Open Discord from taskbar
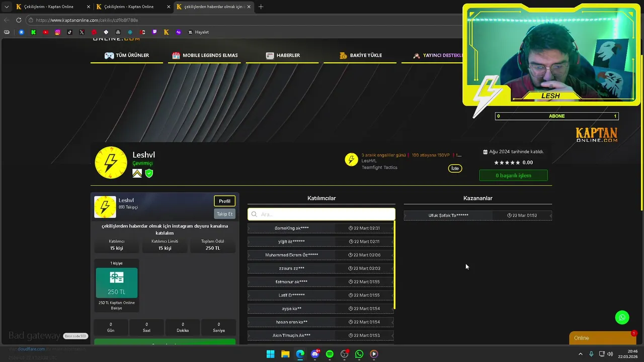The image size is (644, 362). [315, 354]
